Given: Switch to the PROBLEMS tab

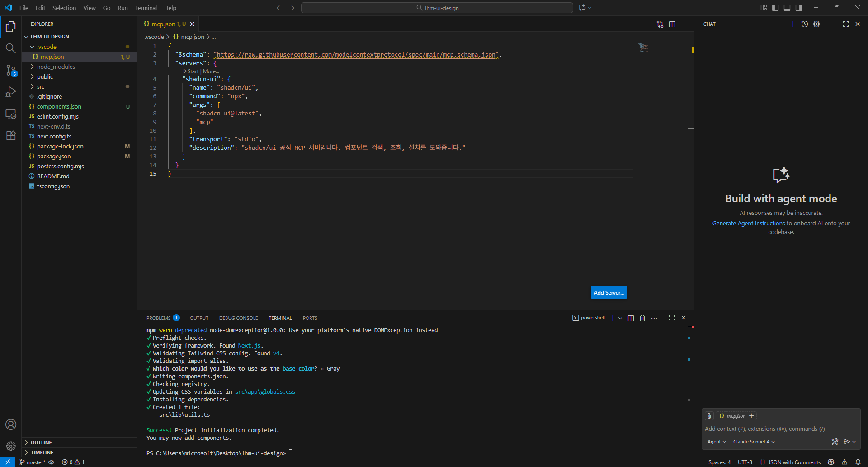Looking at the screenshot, I should click(x=159, y=318).
